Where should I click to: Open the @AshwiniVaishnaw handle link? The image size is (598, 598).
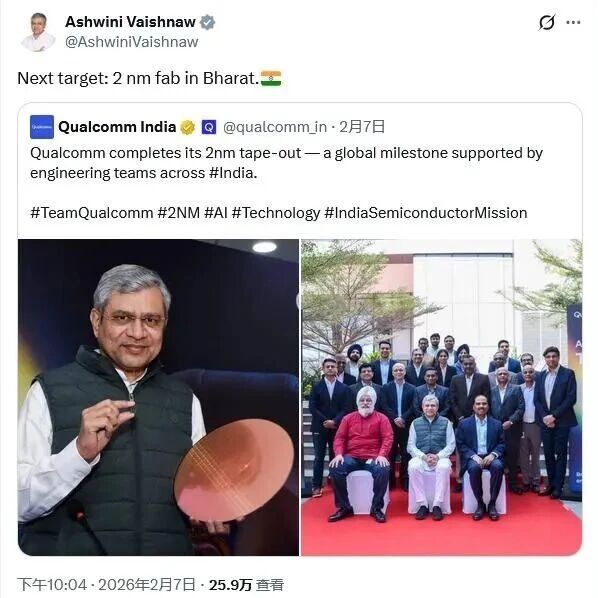click(132, 42)
